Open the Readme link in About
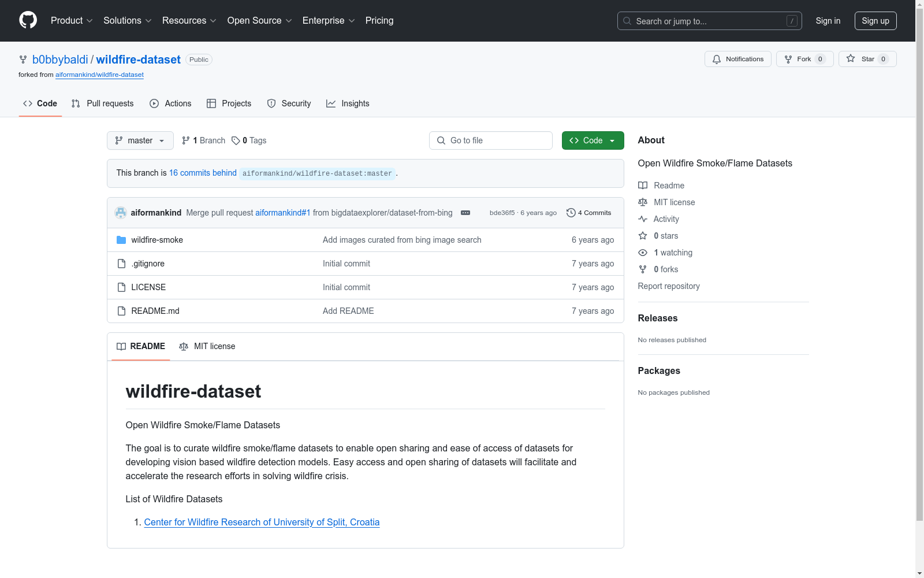The image size is (924, 578). [x=661, y=186]
